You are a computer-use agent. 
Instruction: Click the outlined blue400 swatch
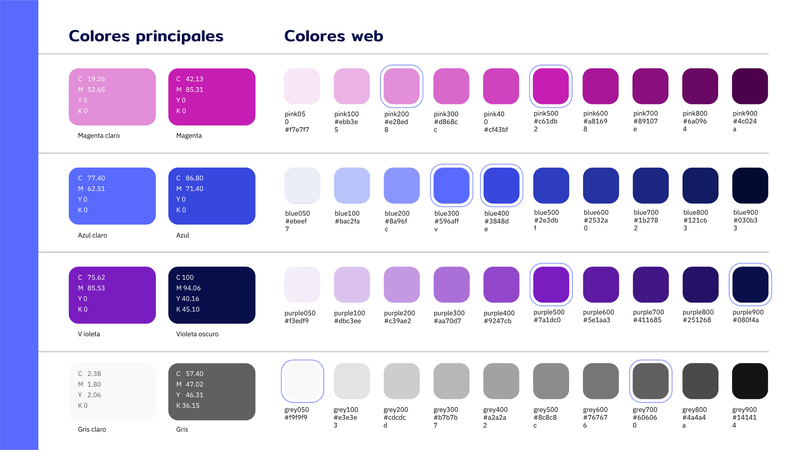coord(501,185)
